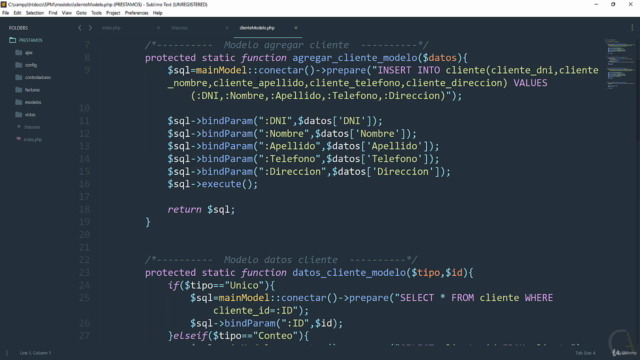
Task: Select the clienteModelo.php tab
Action: pos(257,28)
